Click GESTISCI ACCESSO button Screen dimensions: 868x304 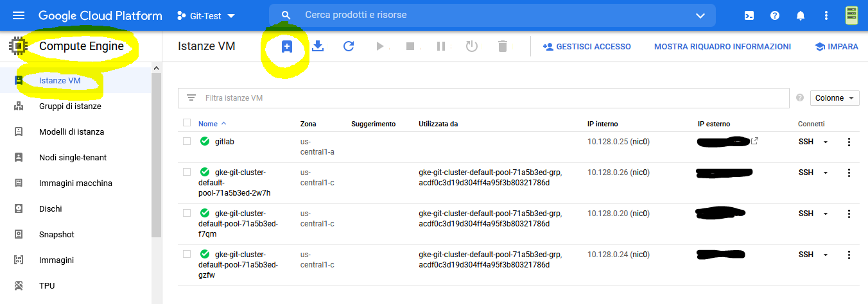(587, 47)
